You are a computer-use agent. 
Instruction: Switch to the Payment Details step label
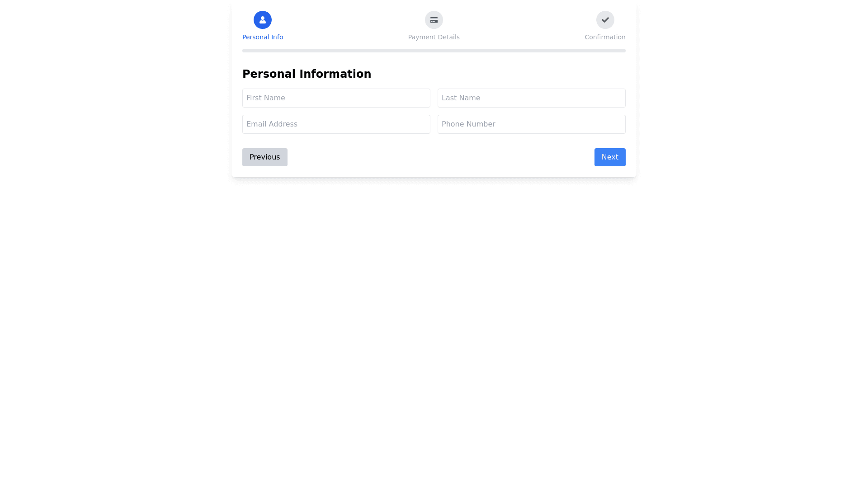[x=434, y=37]
